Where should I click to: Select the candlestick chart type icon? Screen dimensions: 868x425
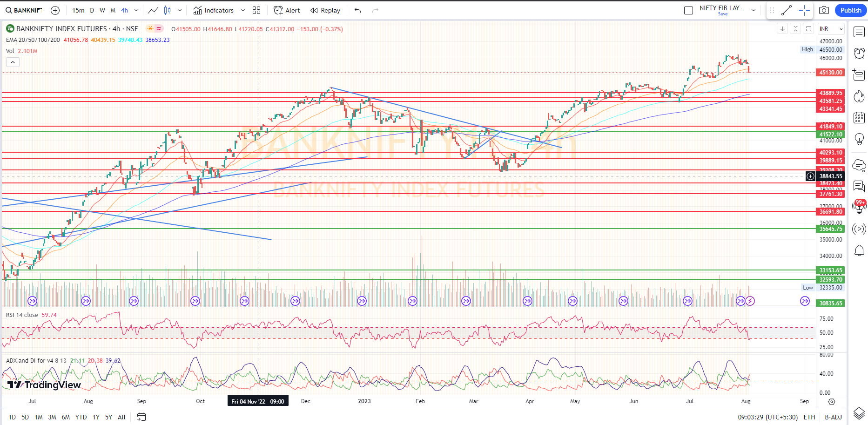[x=168, y=10]
